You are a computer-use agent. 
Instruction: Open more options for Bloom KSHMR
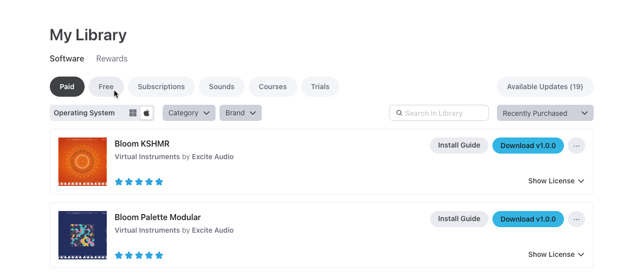(577, 146)
